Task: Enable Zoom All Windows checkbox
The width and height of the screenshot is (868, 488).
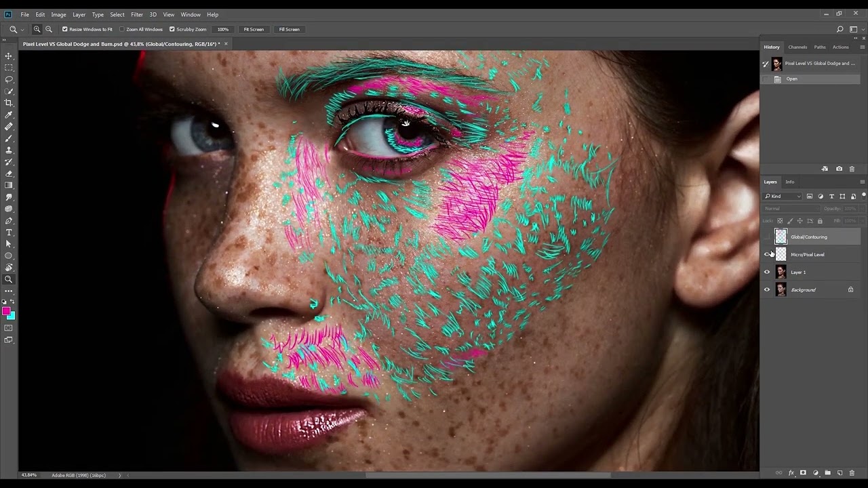Action: 122,29
